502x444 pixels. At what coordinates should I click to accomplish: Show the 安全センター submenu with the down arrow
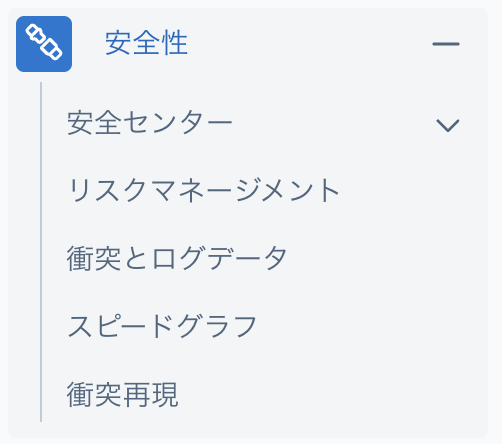tap(448, 125)
